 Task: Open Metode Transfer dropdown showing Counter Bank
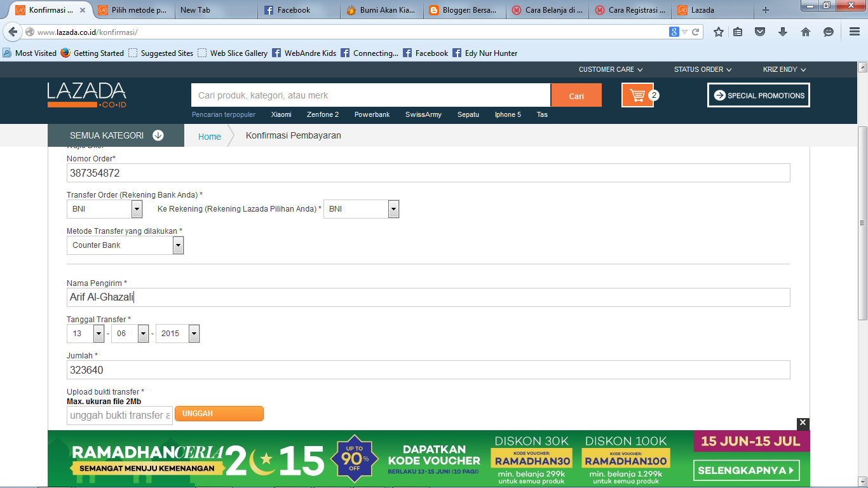tap(125, 245)
